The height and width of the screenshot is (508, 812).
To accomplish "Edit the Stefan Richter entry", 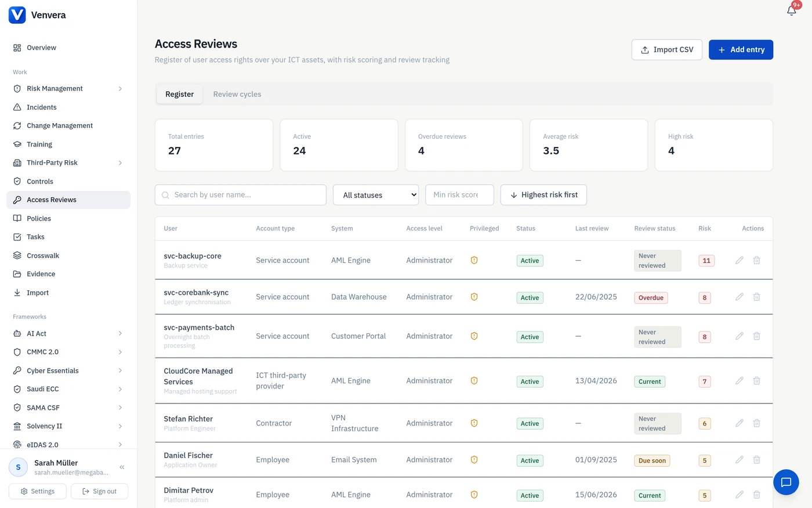I will point(739,423).
